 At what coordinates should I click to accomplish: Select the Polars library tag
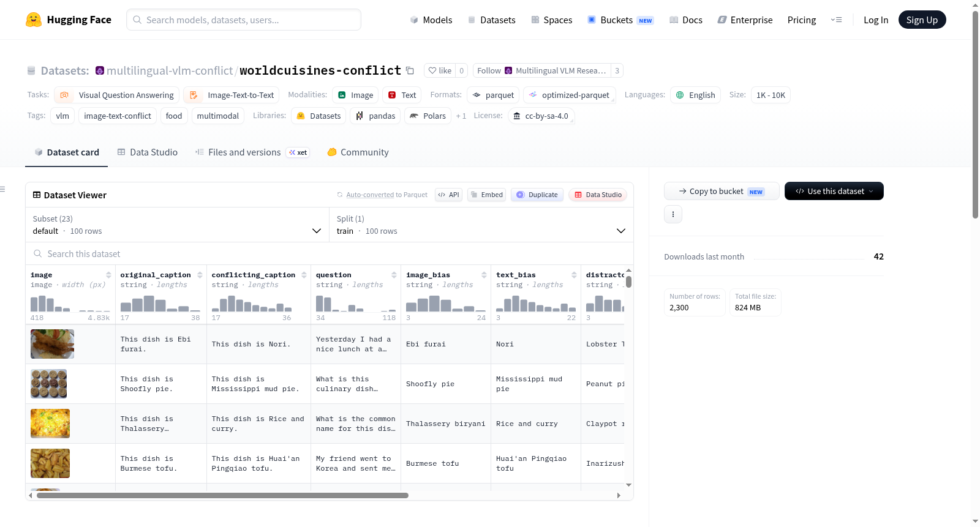pyautogui.click(x=428, y=116)
